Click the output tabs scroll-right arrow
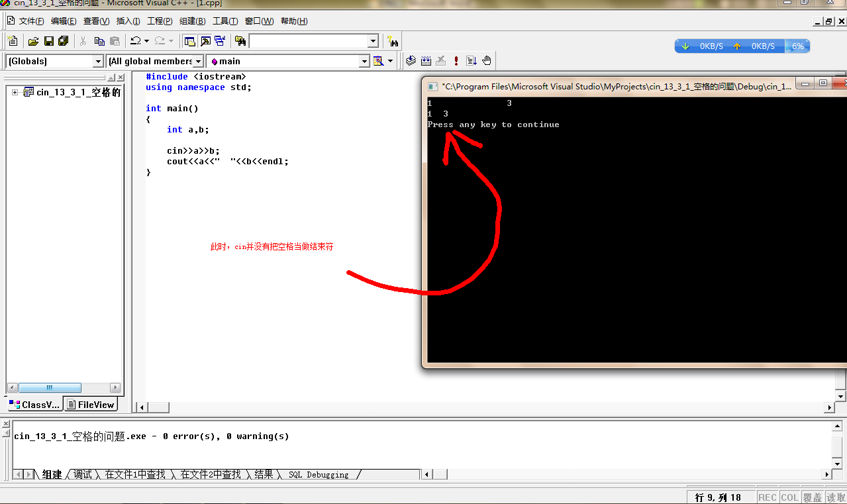The width and height of the screenshot is (847, 504). coord(29,475)
